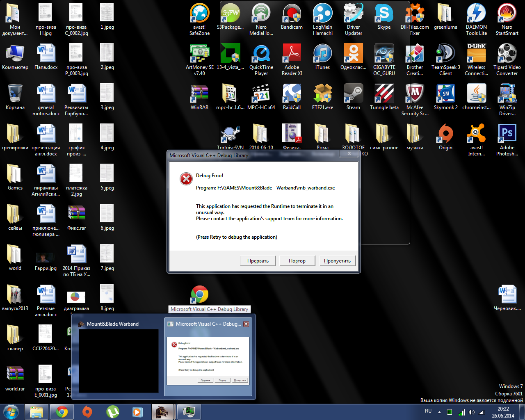Click the uTorrent icon in the taskbar
This screenshot has width=525, height=420.
(x=112, y=411)
